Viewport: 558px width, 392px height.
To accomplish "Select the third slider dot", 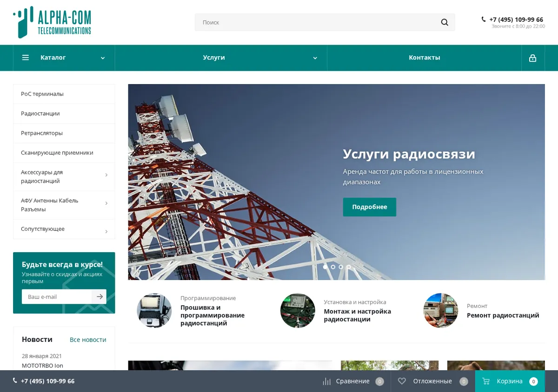I will click(x=341, y=267).
